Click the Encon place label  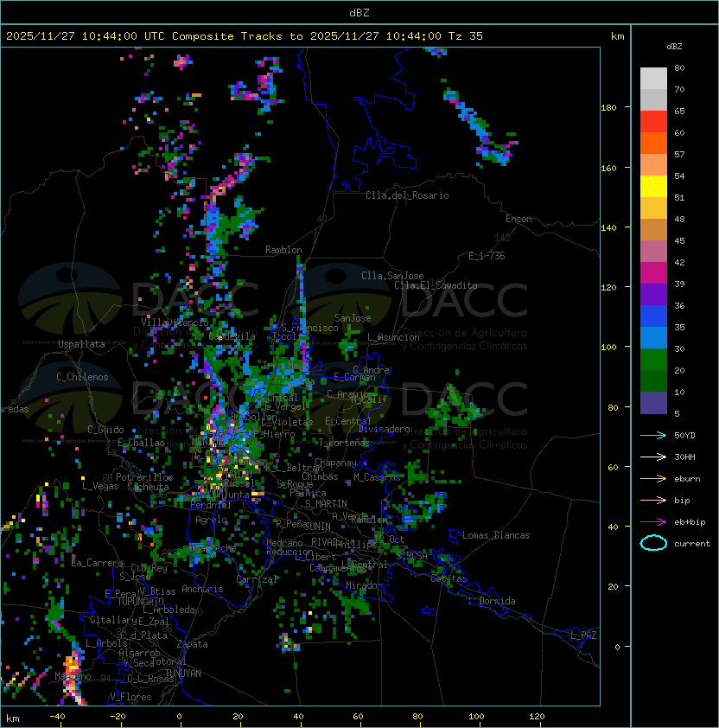tap(519, 219)
